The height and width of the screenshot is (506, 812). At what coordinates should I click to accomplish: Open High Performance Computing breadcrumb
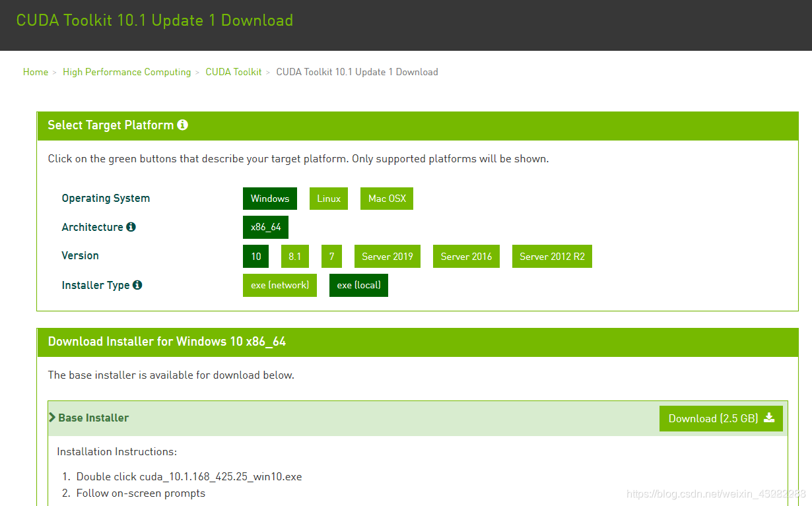click(127, 72)
